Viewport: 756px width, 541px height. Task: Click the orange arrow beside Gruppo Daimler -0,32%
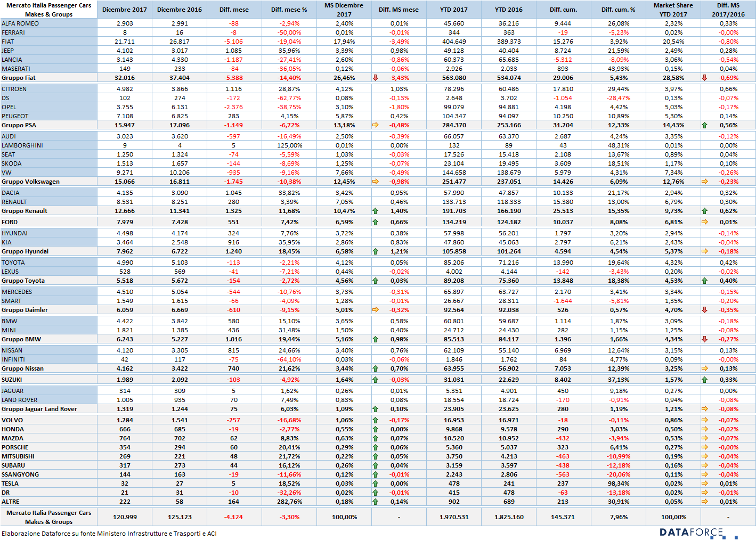click(375, 310)
